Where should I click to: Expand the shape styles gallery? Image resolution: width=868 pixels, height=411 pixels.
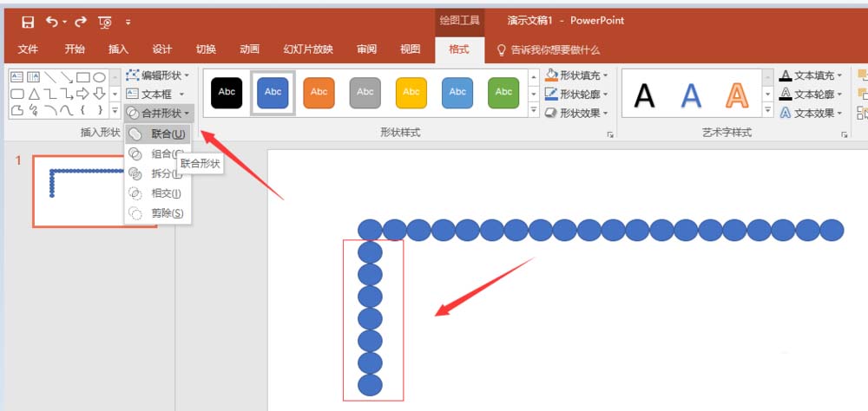tap(534, 111)
